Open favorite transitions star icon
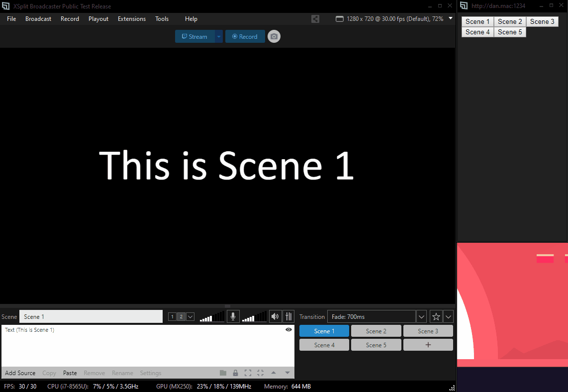This screenshot has height=392, width=568. point(436,317)
